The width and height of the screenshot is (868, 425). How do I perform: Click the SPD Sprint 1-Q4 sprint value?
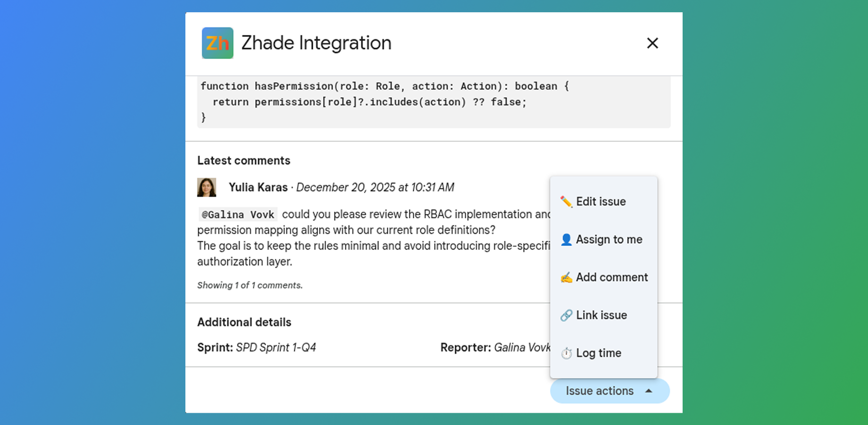(x=276, y=347)
